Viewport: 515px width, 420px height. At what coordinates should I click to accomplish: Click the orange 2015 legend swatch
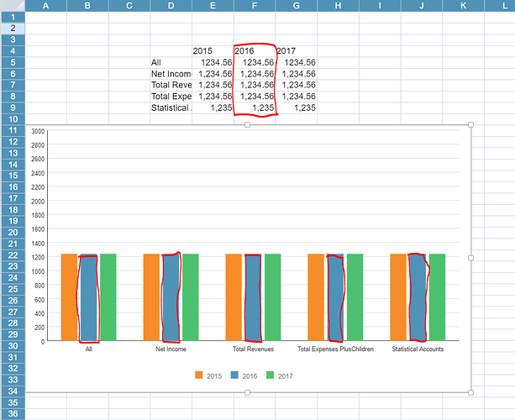(199, 375)
